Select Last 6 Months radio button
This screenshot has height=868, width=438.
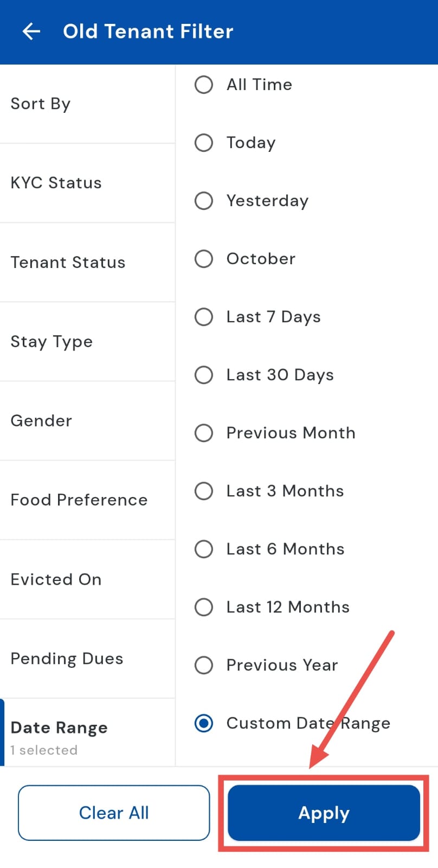point(204,549)
